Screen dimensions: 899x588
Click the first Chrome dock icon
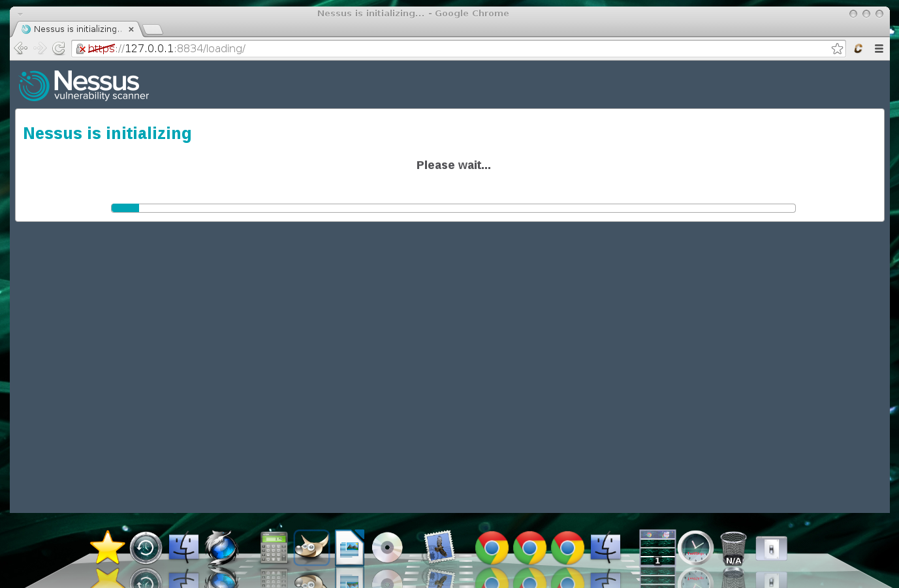click(492, 548)
